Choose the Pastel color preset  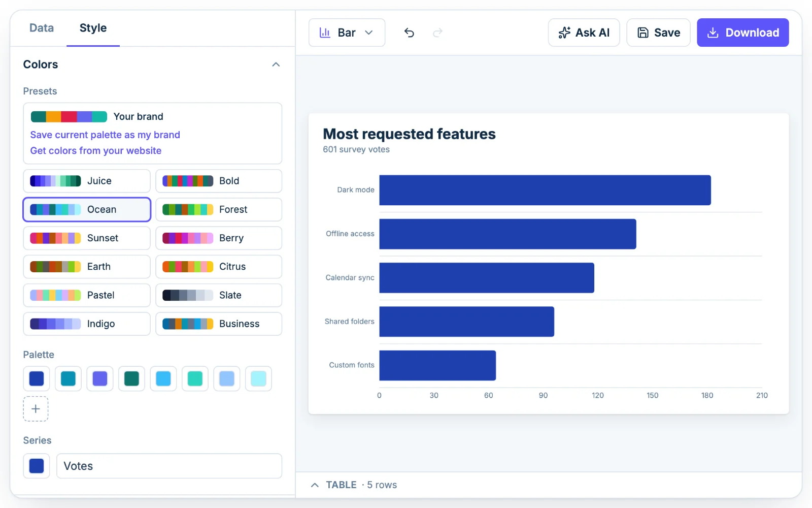coord(87,295)
